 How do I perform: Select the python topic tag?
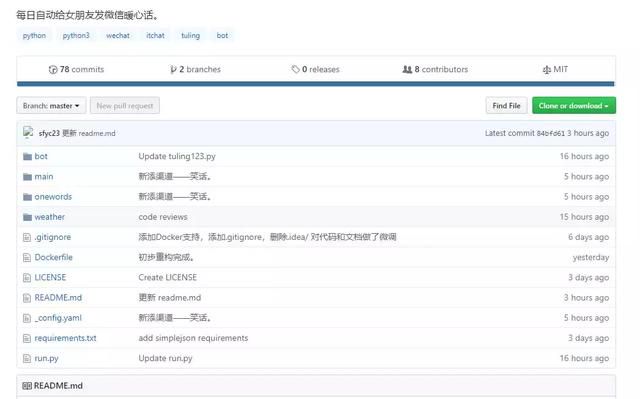point(34,35)
